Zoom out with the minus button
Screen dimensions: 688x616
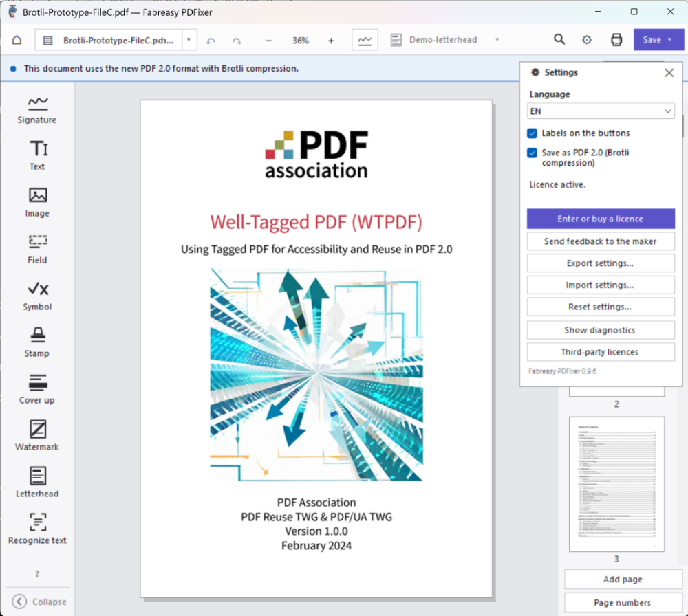tap(268, 41)
